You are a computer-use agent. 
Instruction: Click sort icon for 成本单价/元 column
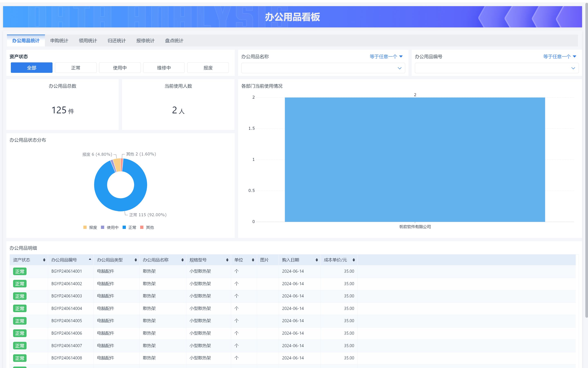pyautogui.click(x=353, y=260)
